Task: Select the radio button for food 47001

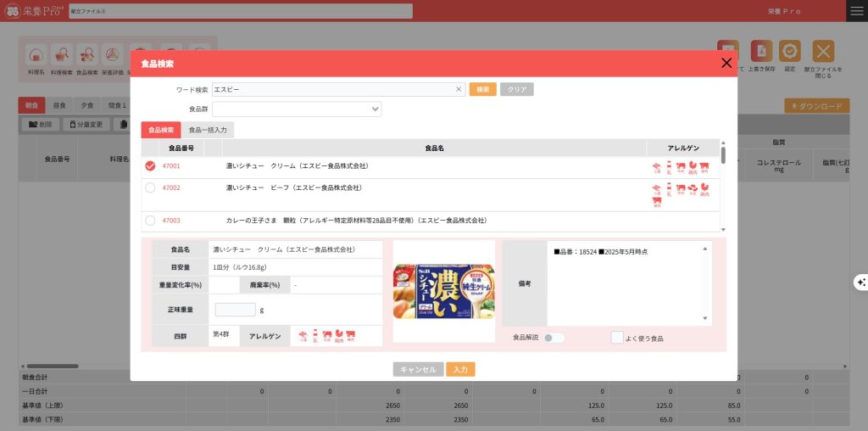Action: pyautogui.click(x=150, y=166)
